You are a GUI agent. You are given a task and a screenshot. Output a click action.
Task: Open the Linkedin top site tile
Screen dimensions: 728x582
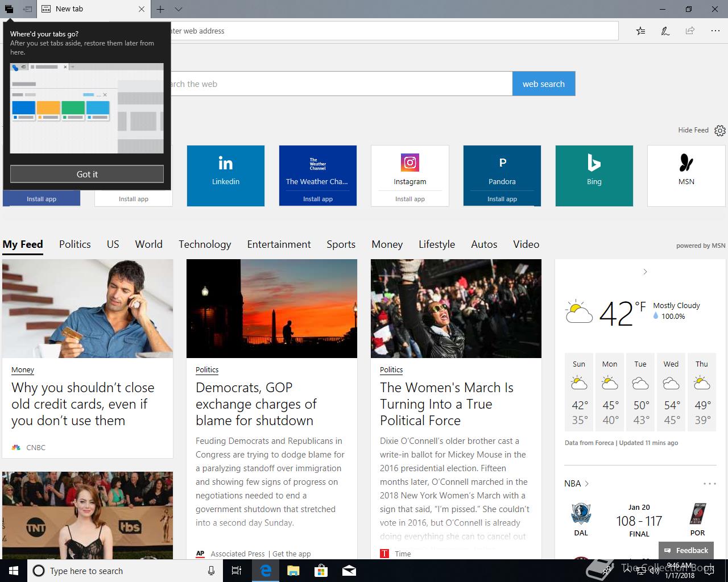click(226, 176)
